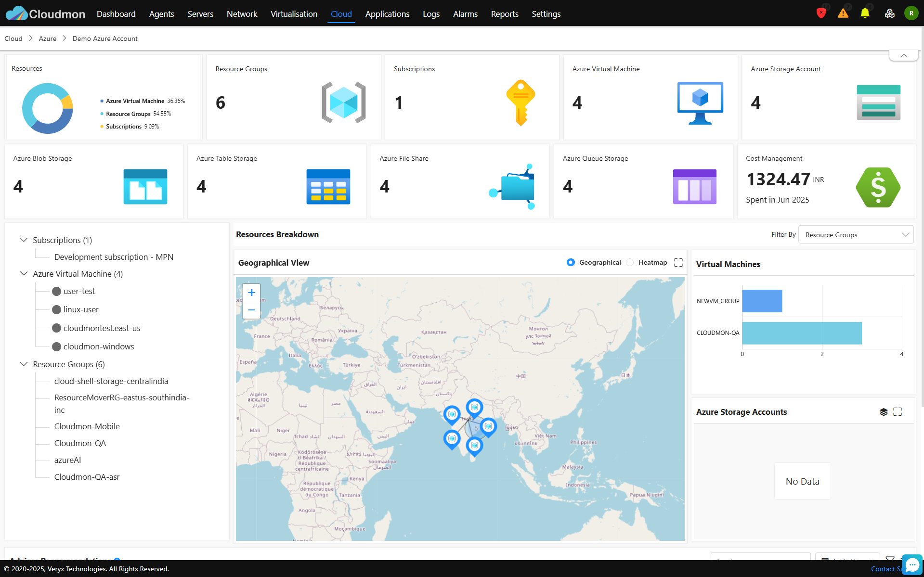Select the Cloudmon-QA resource group
924x577 pixels.
[x=80, y=443]
